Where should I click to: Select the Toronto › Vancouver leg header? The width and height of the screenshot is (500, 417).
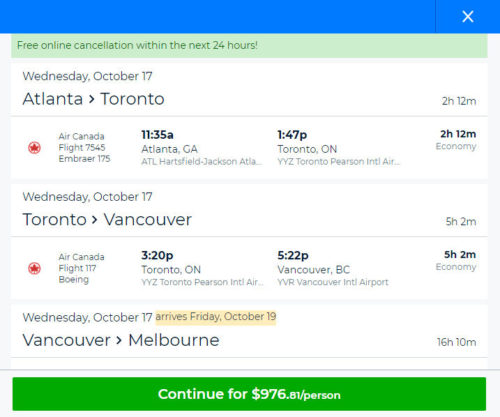pyautogui.click(x=249, y=210)
